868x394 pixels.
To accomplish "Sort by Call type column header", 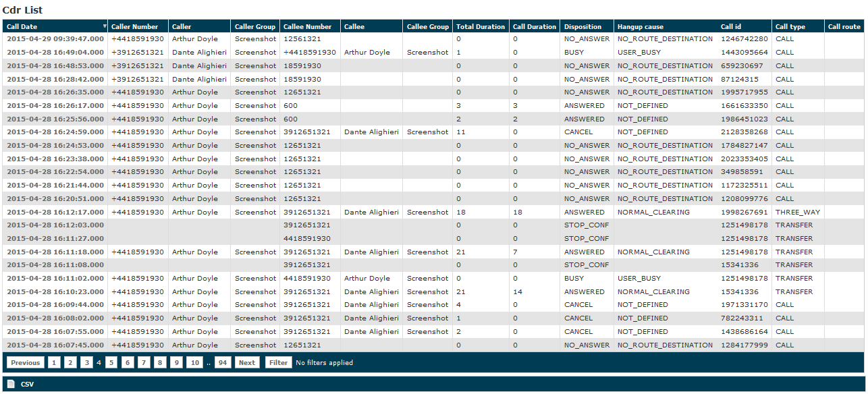I will click(x=790, y=26).
